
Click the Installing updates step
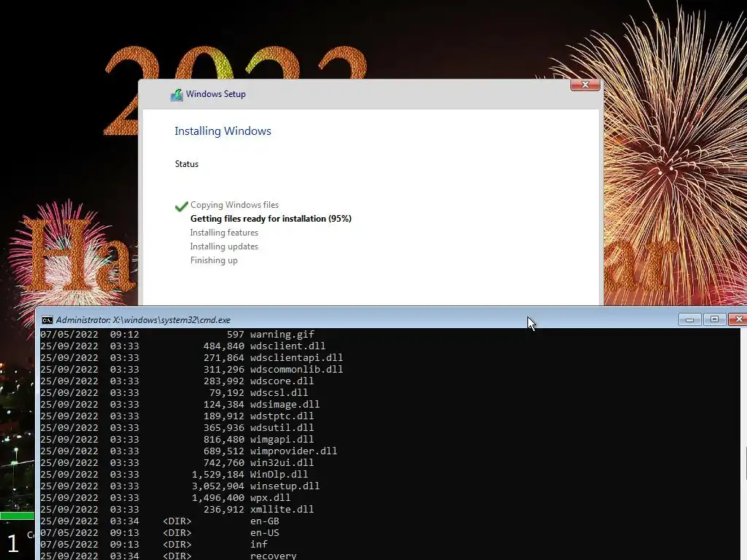coord(224,246)
